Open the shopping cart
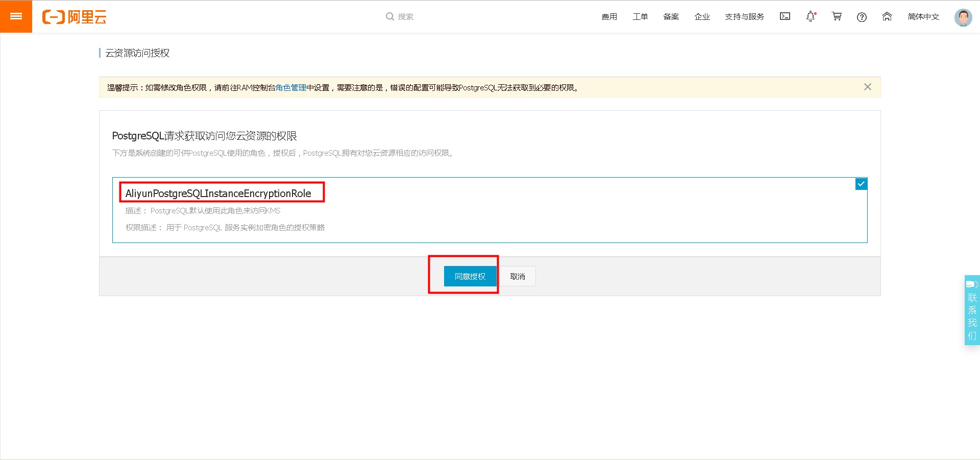Image resolution: width=980 pixels, height=460 pixels. (x=837, y=16)
